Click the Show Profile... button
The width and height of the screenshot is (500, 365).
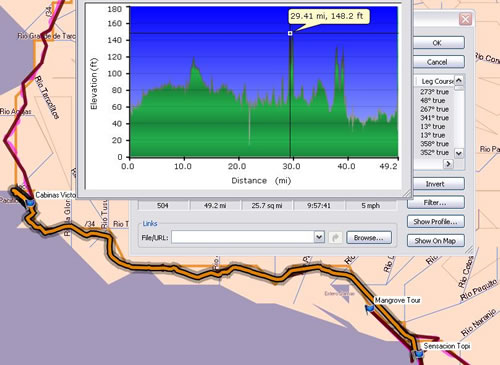coord(435,221)
